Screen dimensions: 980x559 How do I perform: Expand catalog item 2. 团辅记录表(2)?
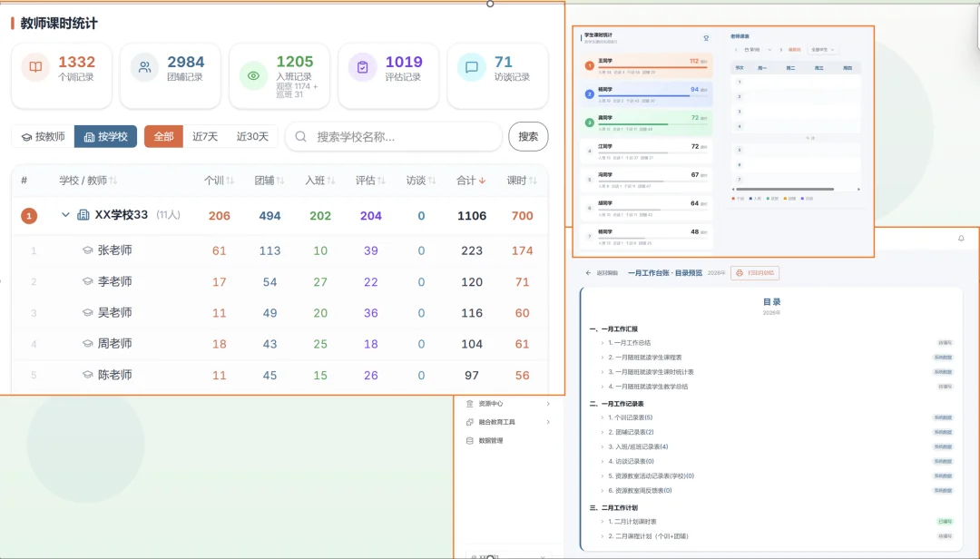603,432
